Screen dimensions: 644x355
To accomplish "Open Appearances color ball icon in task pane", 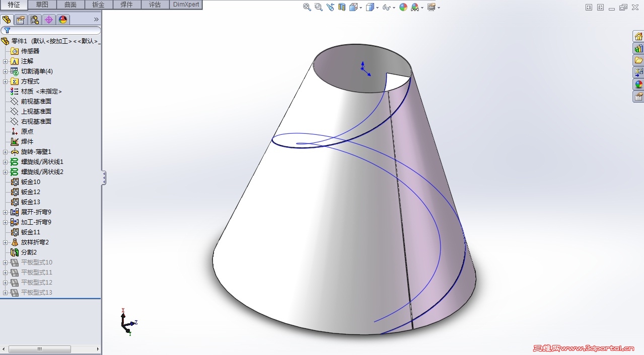I will click(x=638, y=84).
